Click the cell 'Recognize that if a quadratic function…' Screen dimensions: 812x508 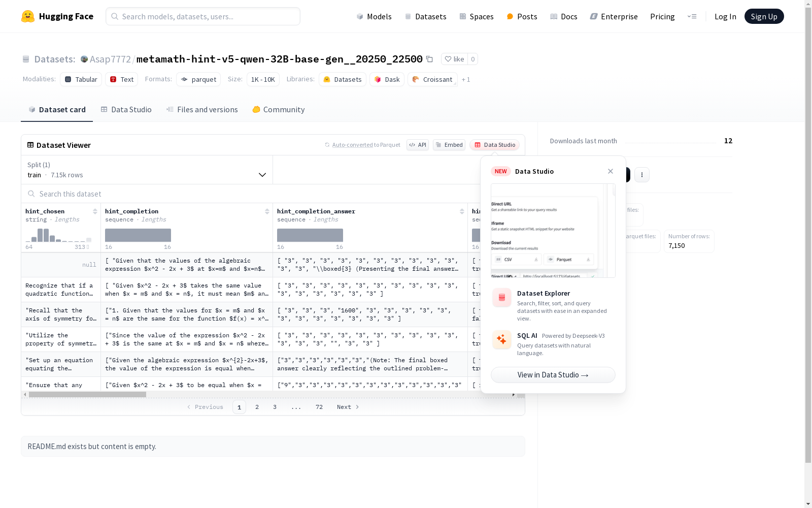pos(60,290)
